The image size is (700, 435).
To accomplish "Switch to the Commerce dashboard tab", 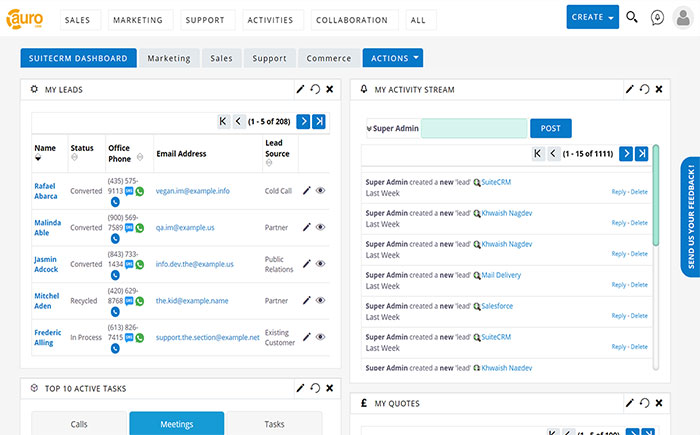I will point(329,58).
